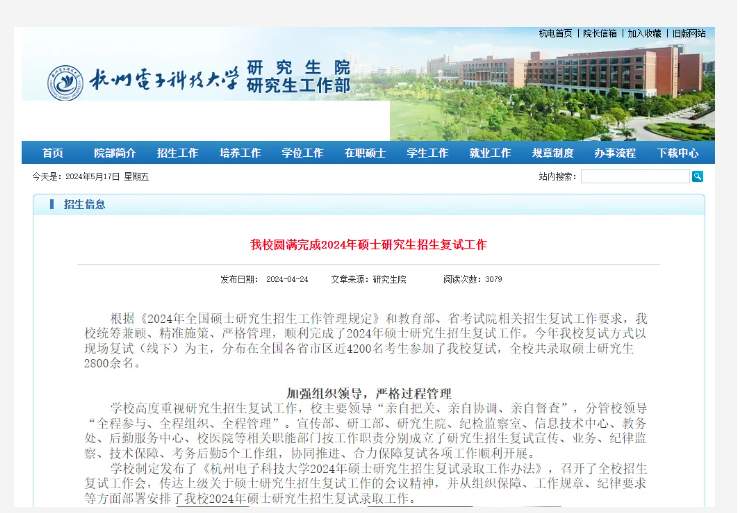Open the 下载中心 navigation item
Screen dimensions: 740x513
(x=678, y=153)
